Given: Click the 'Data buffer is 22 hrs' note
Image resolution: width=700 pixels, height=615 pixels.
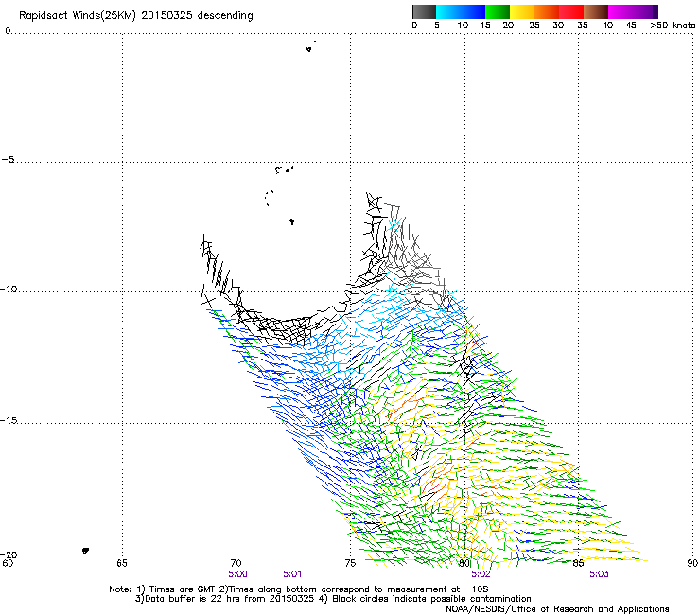Looking at the screenshot, I should click(333, 599).
